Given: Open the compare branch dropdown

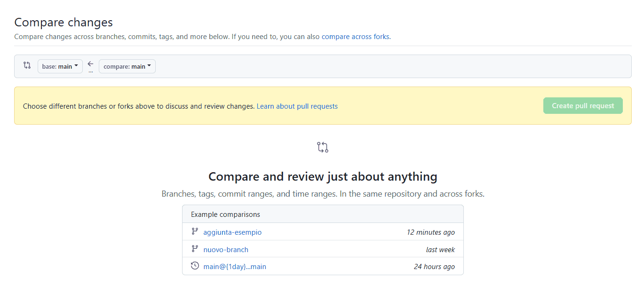Looking at the screenshot, I should pyautogui.click(x=127, y=66).
